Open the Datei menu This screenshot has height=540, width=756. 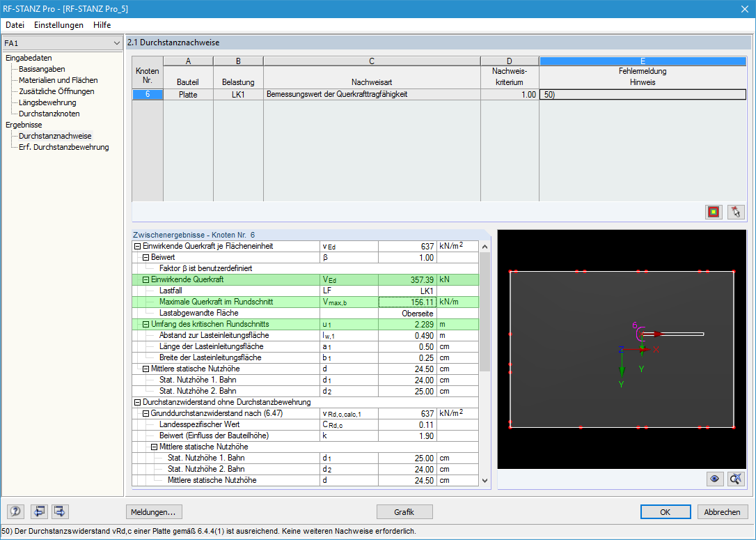pos(15,24)
